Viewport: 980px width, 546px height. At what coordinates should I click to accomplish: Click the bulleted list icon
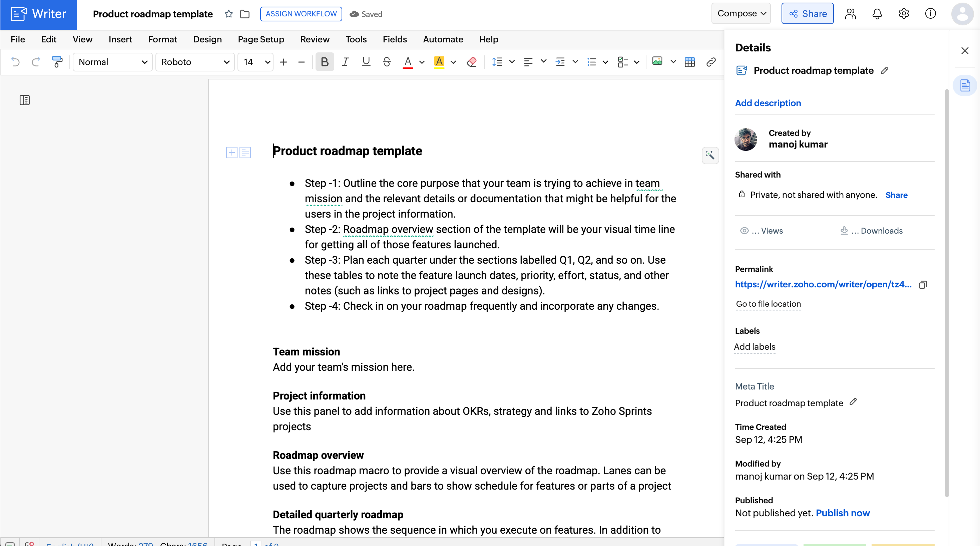(x=592, y=62)
